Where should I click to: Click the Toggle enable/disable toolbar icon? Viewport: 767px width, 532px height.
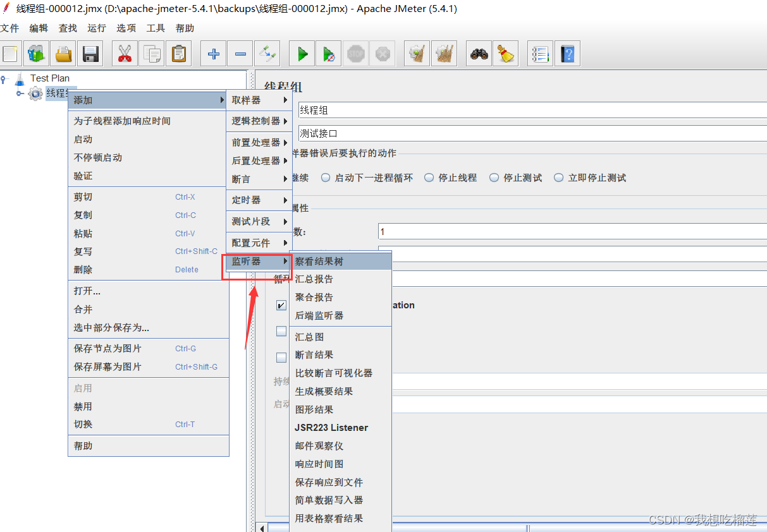coord(267,54)
